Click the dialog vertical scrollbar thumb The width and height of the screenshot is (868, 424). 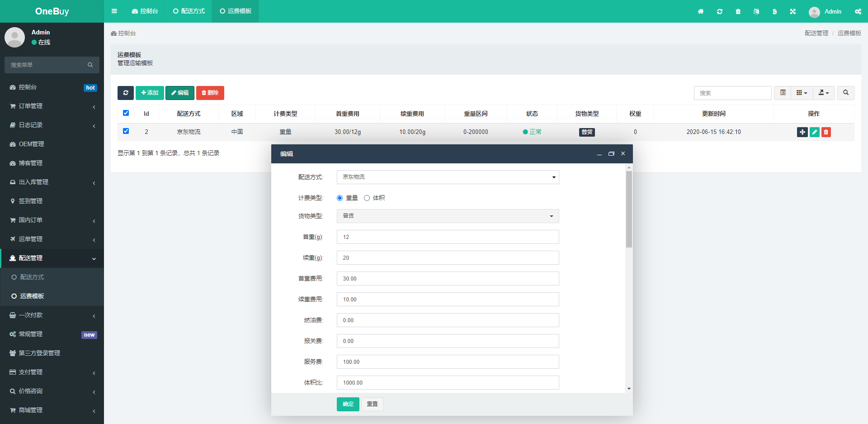click(x=629, y=209)
